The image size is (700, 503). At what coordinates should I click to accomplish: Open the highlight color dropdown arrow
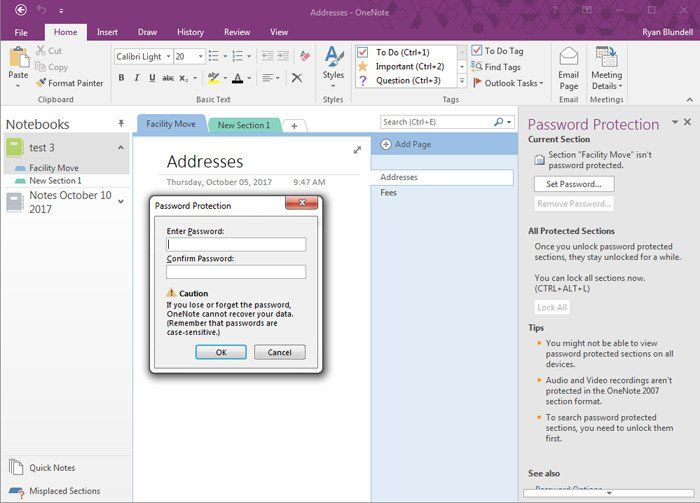(225, 78)
